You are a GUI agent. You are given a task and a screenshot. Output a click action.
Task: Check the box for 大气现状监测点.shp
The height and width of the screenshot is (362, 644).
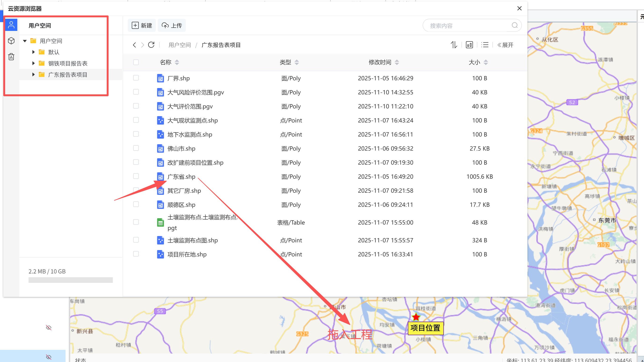(x=136, y=120)
